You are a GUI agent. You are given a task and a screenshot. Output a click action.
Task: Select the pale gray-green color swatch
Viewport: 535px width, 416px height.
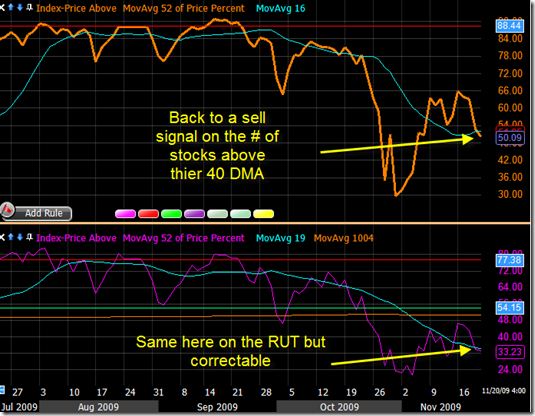(x=217, y=214)
